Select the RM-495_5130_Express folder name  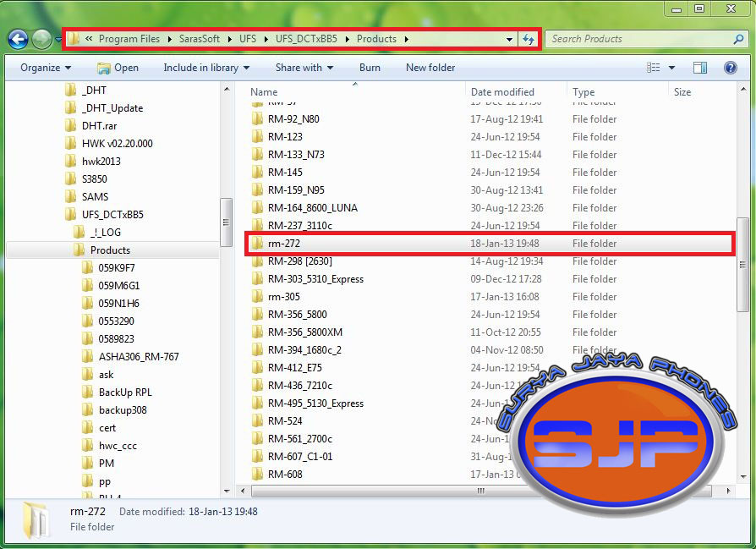[x=315, y=404]
